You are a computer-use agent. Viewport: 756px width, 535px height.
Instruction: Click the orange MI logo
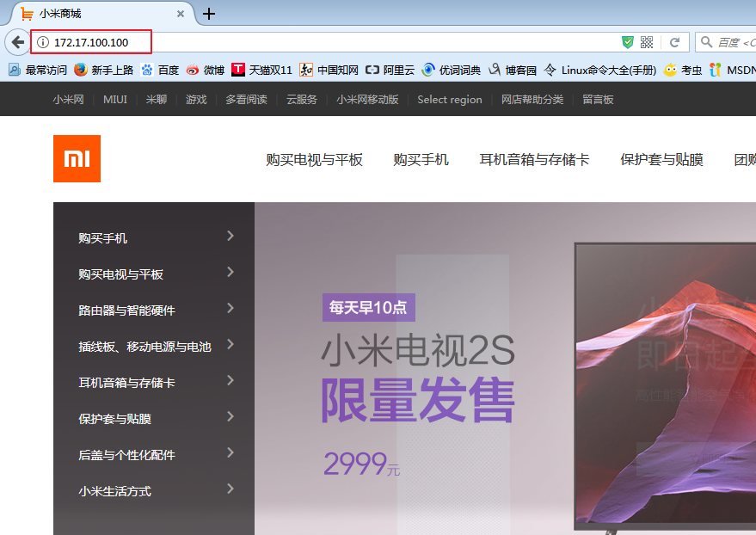[x=77, y=158]
